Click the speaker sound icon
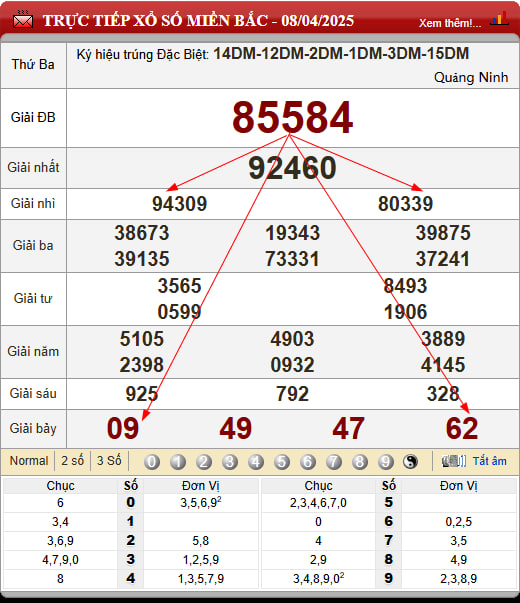This screenshot has height=603, width=520. coord(454,461)
